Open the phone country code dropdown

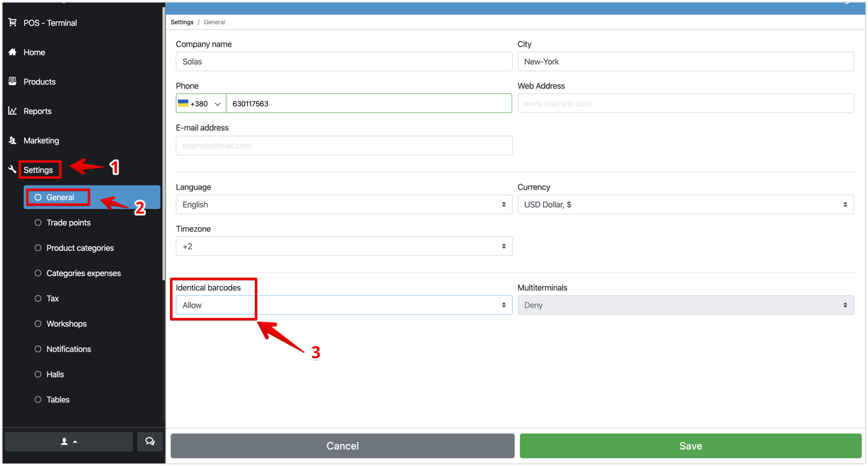[200, 103]
